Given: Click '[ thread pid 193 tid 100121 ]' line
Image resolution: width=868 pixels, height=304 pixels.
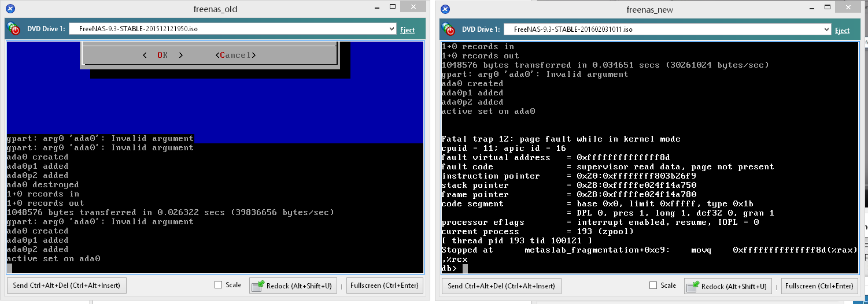Looking at the screenshot, I should pyautogui.click(x=516, y=240).
